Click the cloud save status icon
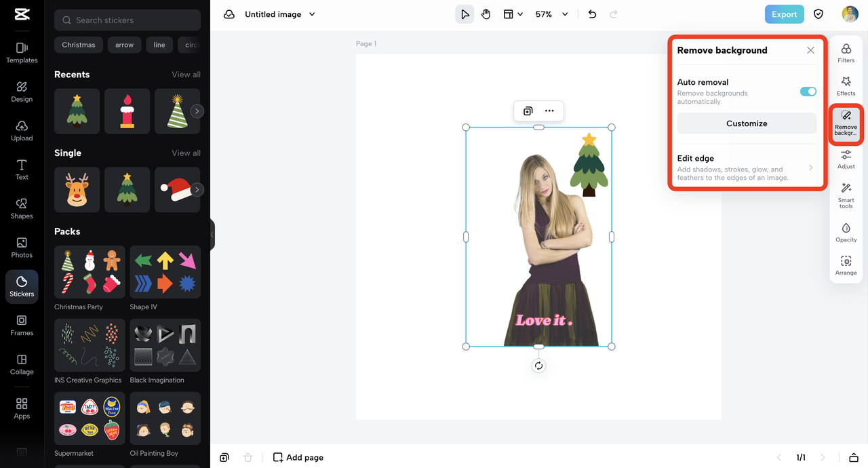868x468 pixels. point(229,14)
